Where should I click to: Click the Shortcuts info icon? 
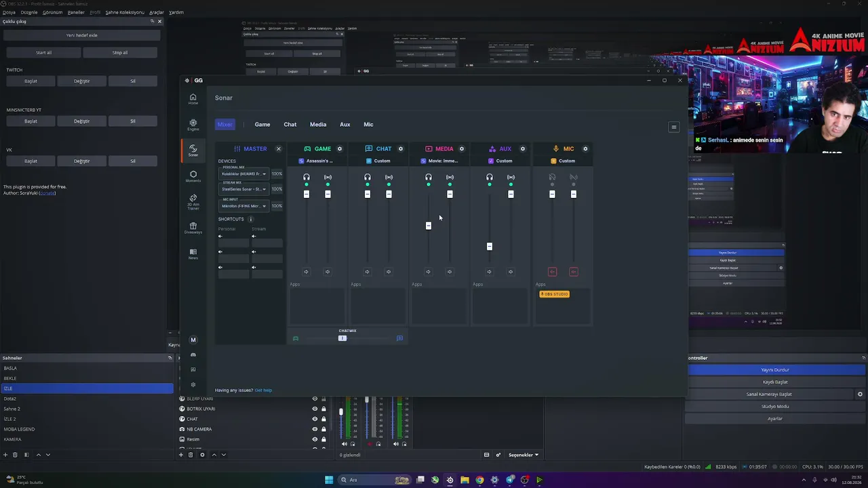(251, 219)
